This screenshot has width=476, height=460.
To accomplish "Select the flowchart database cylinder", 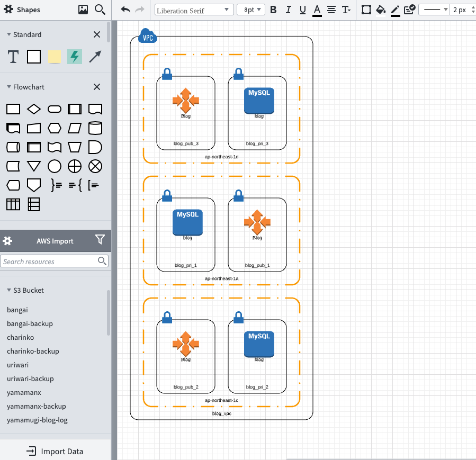I will tap(95, 128).
